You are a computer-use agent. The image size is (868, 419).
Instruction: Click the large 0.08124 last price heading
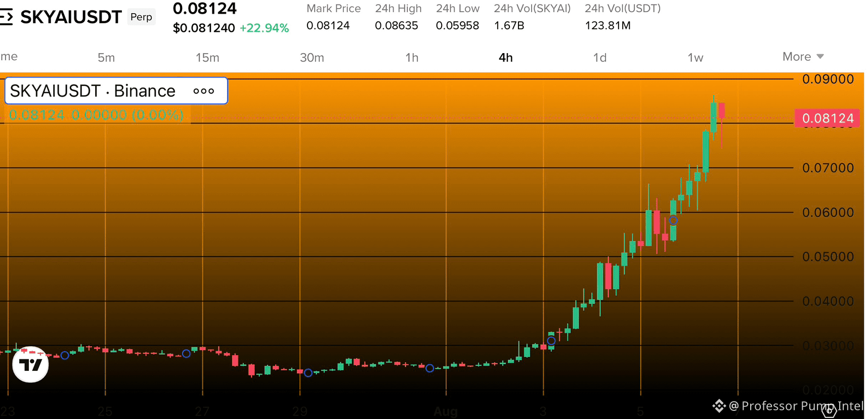[205, 8]
